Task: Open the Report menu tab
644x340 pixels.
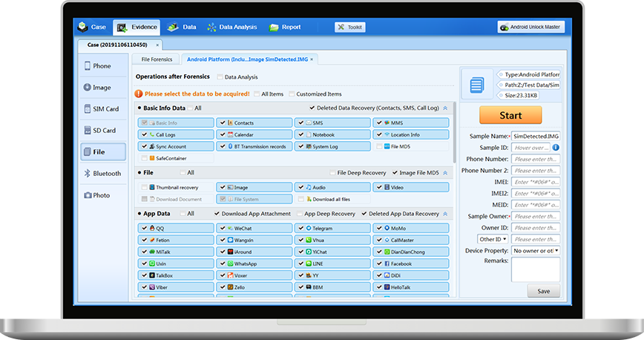Action: click(285, 27)
